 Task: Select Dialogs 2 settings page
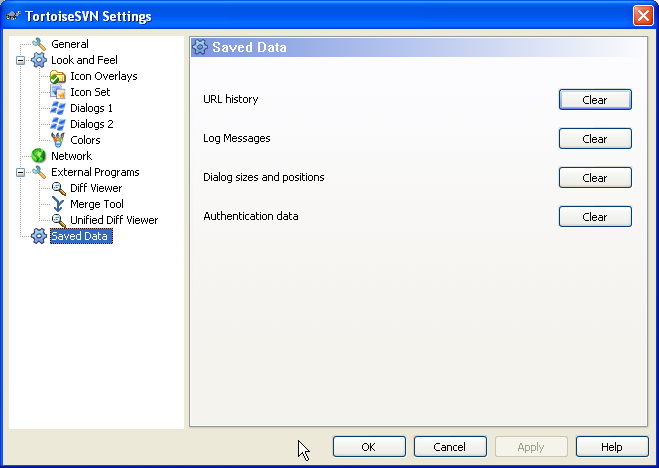coord(91,124)
